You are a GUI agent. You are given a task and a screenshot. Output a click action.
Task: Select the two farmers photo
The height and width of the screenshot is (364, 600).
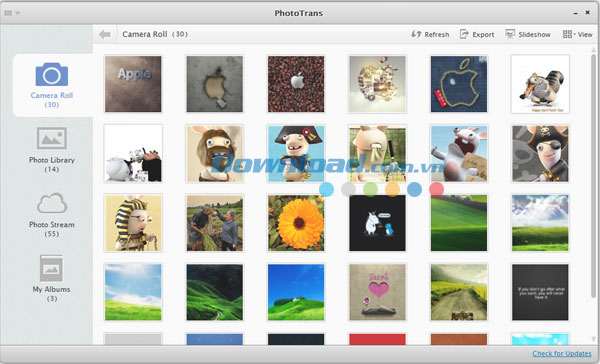point(215,223)
